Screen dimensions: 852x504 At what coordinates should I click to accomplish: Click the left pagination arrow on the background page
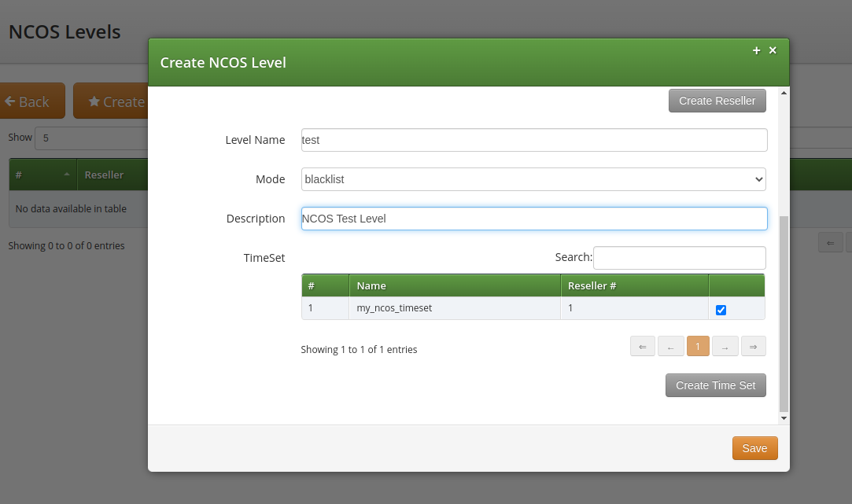831,242
